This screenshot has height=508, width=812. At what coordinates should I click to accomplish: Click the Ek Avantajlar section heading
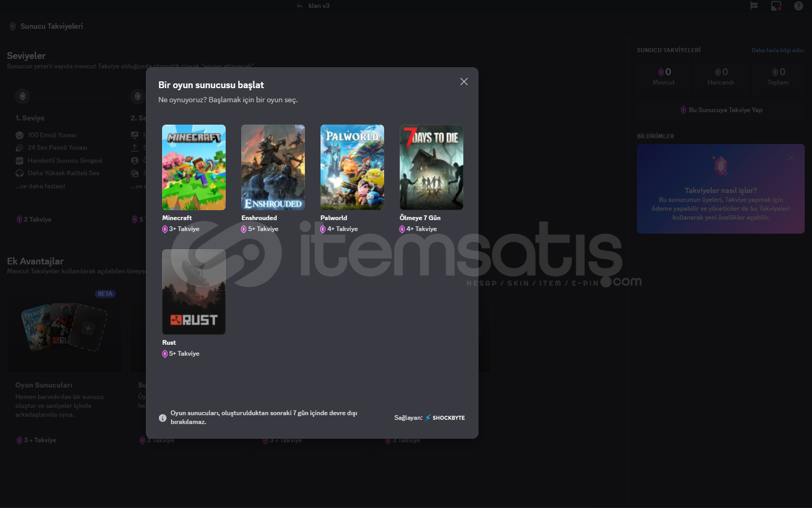coord(35,261)
